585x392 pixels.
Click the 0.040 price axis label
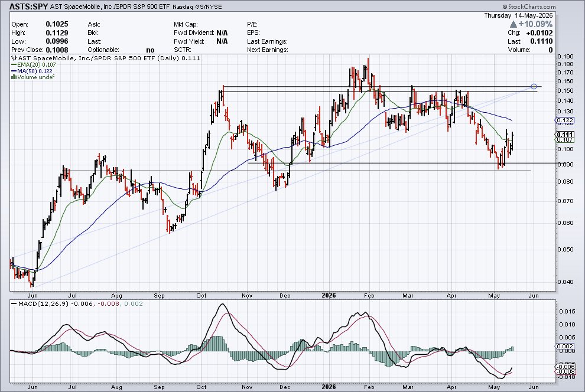coord(565,282)
